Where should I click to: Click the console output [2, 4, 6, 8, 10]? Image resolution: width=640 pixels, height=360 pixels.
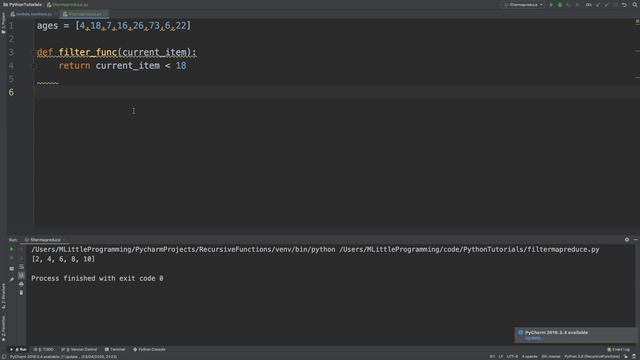63,259
